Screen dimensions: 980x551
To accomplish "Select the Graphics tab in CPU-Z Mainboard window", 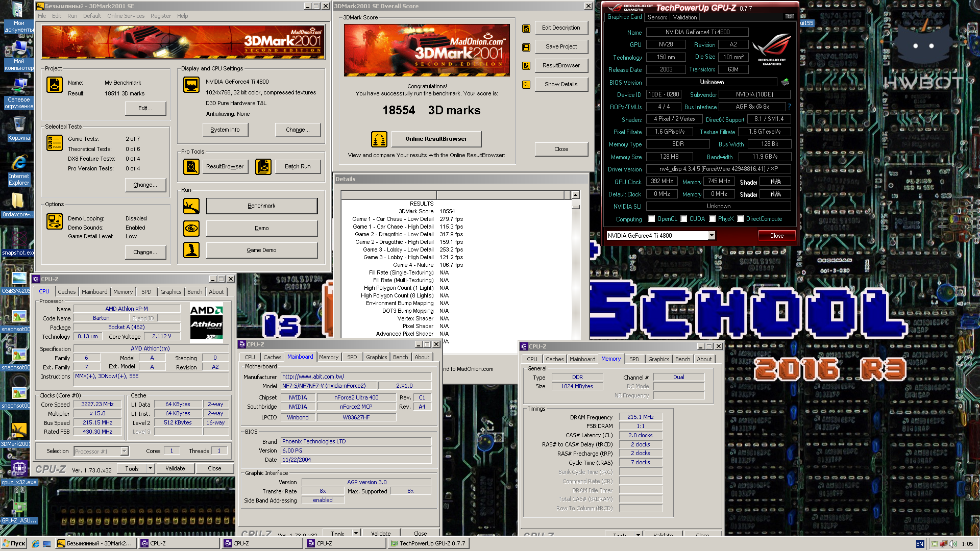I will pos(376,357).
